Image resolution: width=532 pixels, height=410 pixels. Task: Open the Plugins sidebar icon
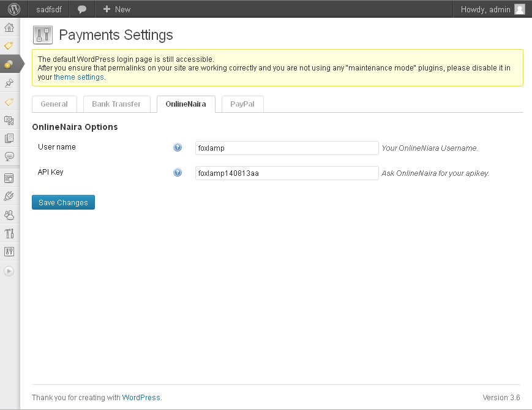(x=9, y=196)
